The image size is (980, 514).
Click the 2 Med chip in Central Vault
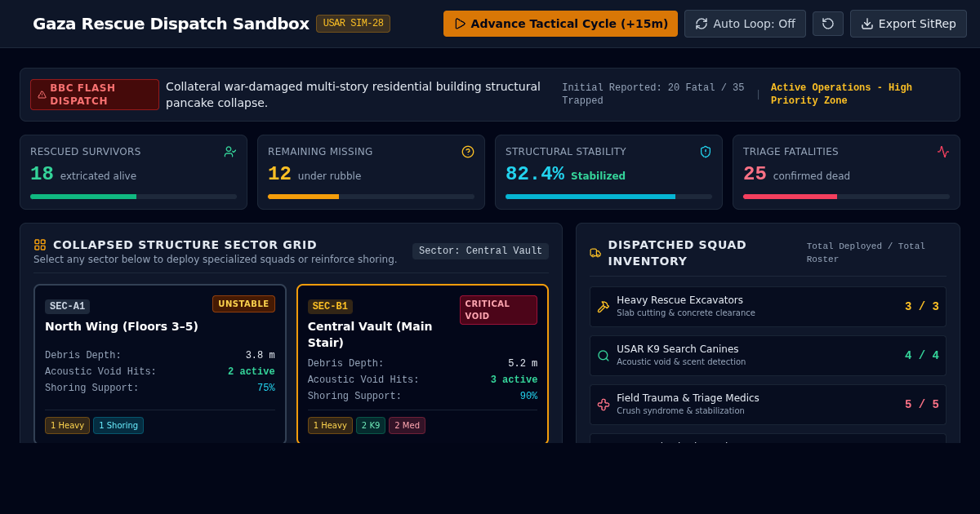[x=407, y=426]
